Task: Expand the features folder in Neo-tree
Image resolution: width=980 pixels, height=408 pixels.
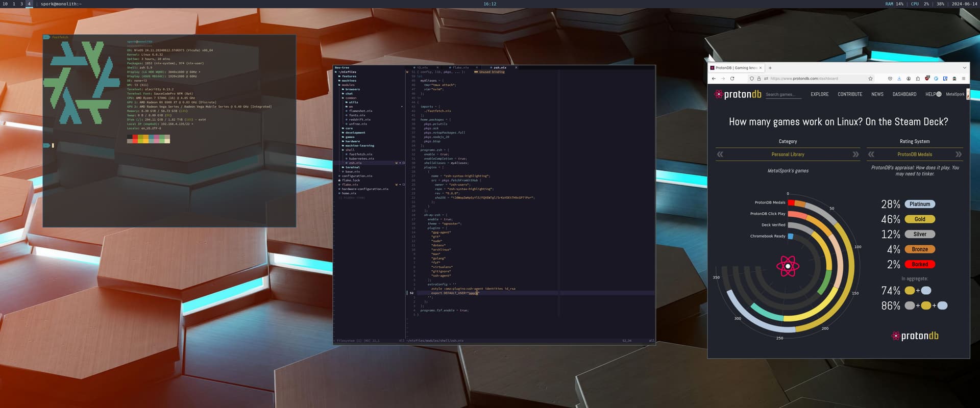Action: coord(349,76)
